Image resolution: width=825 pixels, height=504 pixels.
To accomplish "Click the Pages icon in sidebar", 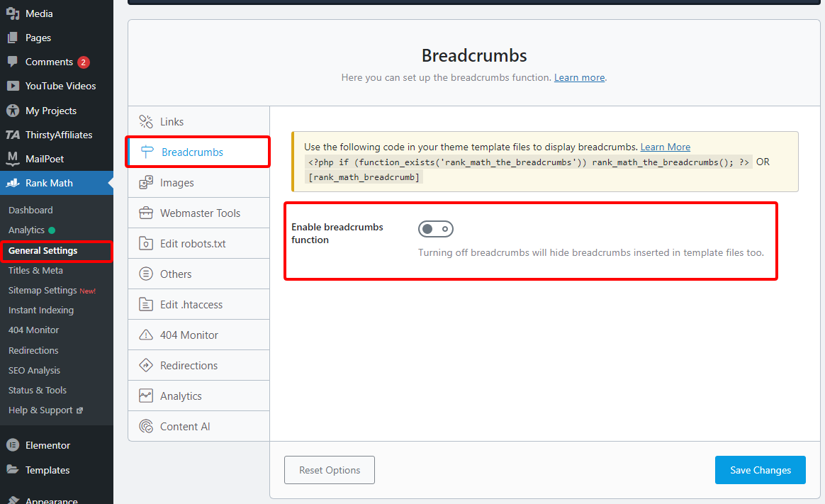I will (13, 38).
